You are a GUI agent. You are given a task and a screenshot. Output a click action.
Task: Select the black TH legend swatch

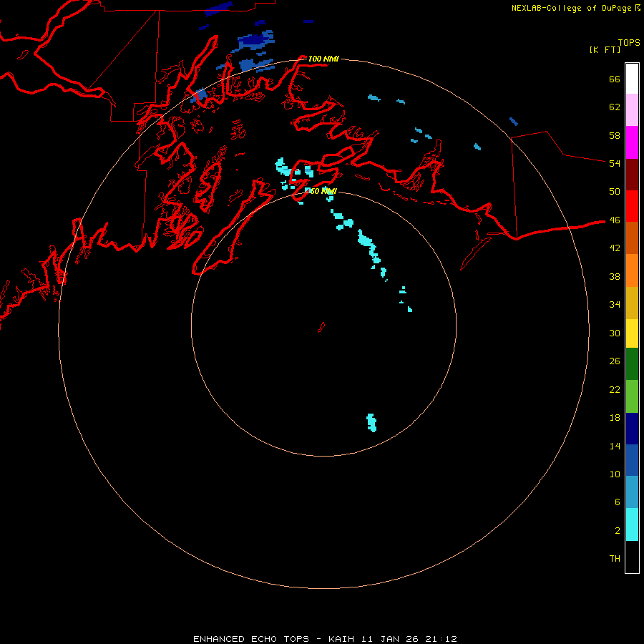tap(632, 557)
